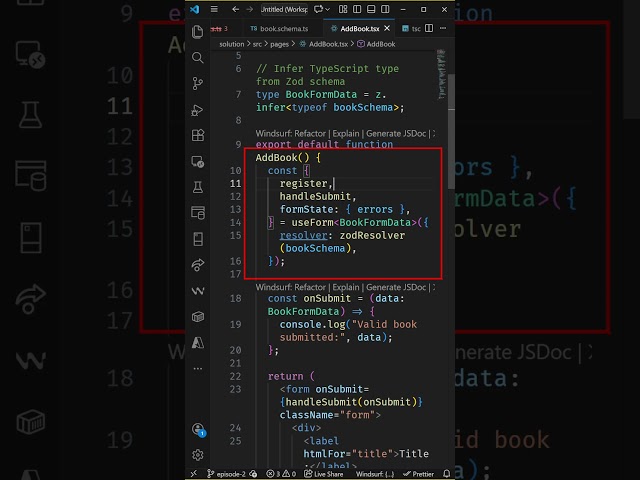This screenshot has width=640, height=480.
Task: Open the Extensions view
Action: coord(198,135)
